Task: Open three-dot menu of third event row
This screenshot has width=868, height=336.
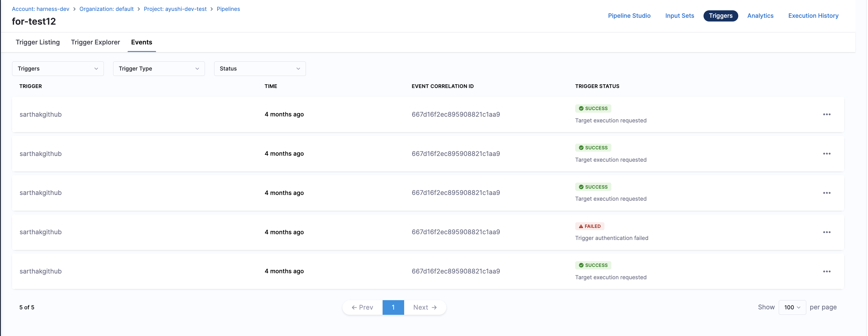Action: coord(827,193)
